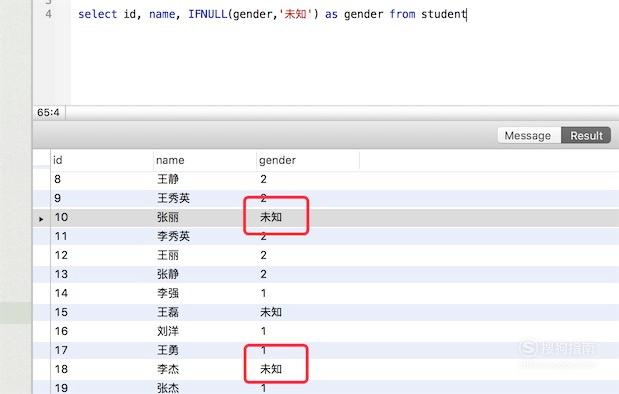Select id cell with value 10

(x=61, y=217)
